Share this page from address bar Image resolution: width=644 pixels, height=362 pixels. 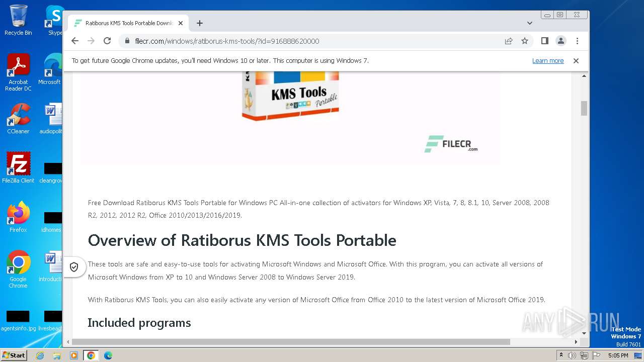509,41
